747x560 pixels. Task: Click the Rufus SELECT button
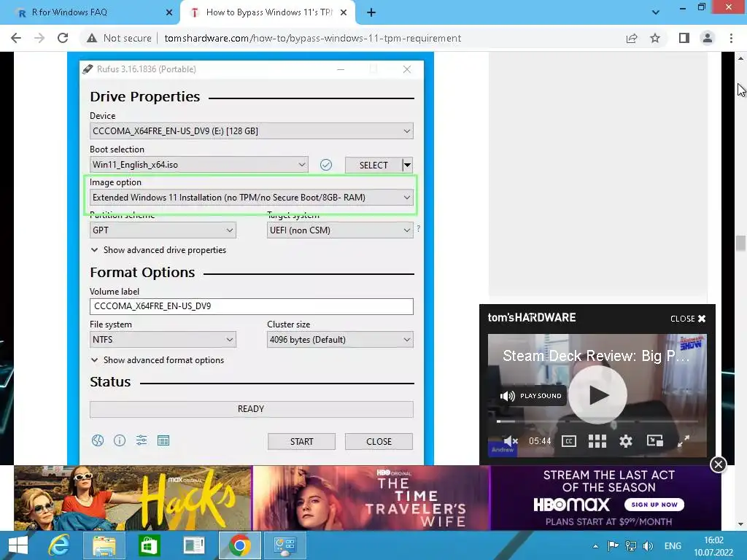click(x=373, y=166)
